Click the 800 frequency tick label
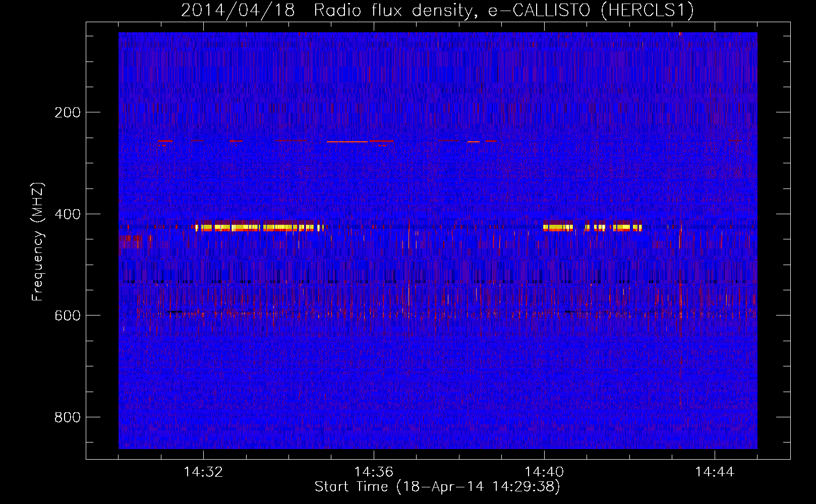The height and width of the screenshot is (504, 816). (68, 417)
